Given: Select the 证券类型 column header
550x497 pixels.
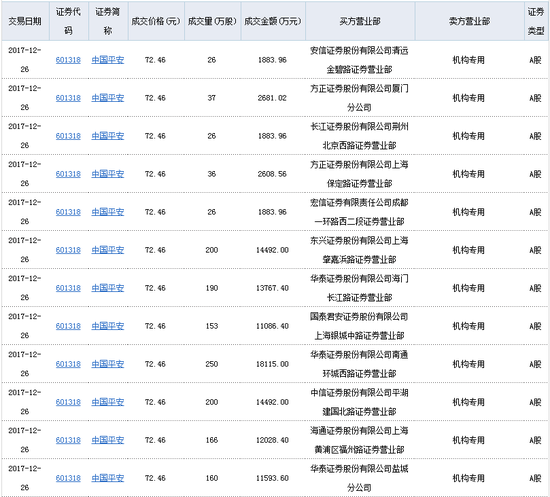Looking at the screenshot, I should (x=536, y=21).
